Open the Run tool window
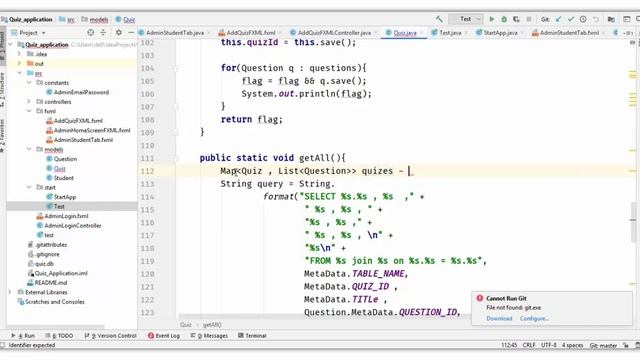 (x=23, y=336)
